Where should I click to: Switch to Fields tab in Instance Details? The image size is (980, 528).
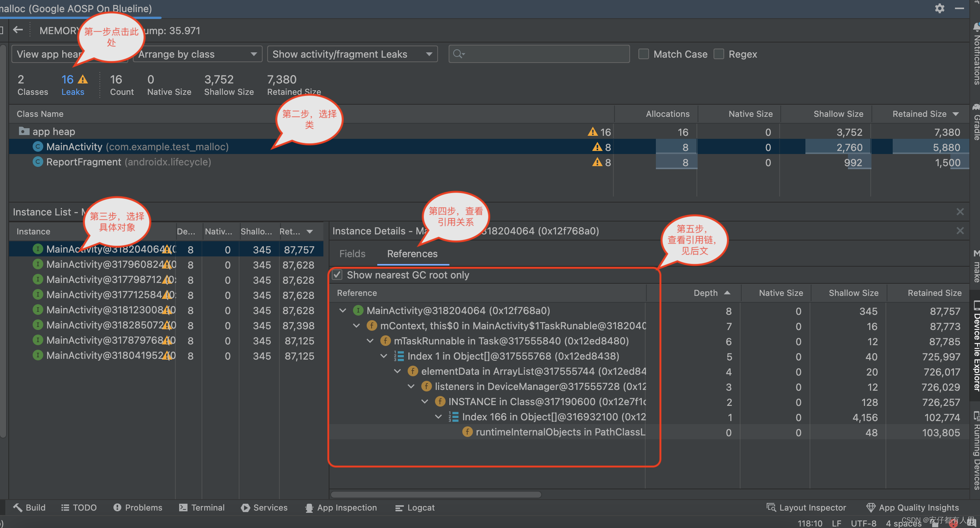[x=352, y=254]
